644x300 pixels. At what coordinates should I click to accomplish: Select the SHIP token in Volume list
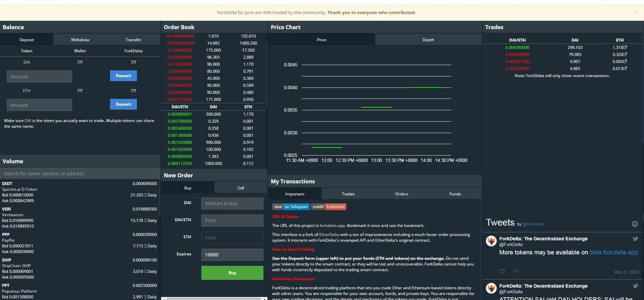point(79,268)
